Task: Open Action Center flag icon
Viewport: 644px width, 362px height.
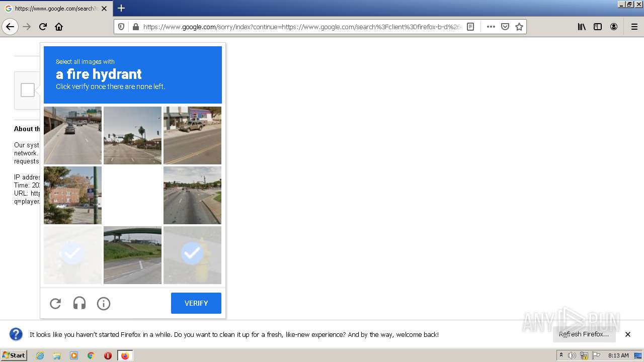Action: (x=596, y=355)
